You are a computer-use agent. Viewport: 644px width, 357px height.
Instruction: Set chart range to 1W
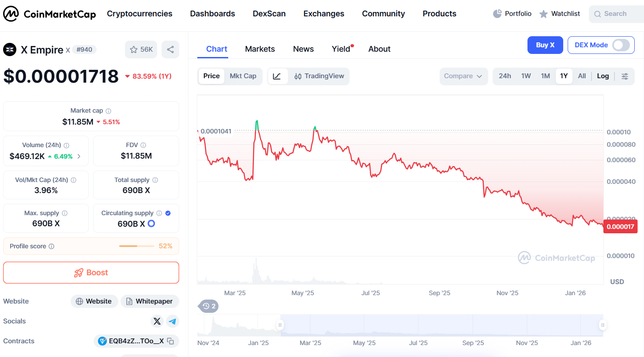526,76
